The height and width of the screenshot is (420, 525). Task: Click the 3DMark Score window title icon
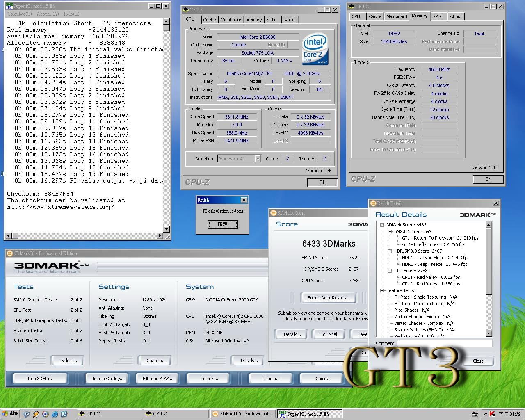click(273, 213)
